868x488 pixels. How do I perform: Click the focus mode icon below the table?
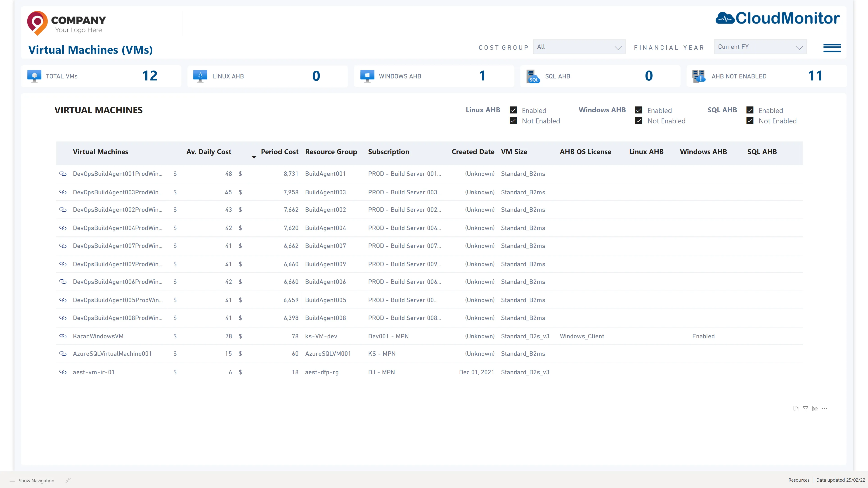(815, 408)
